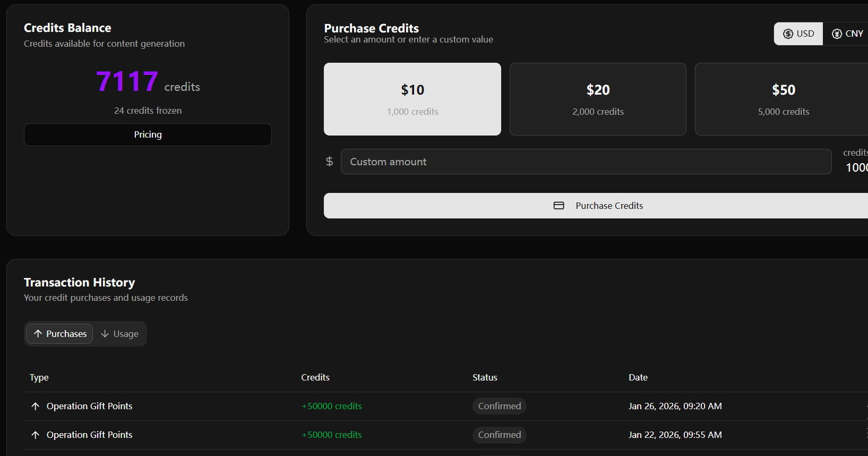Open the Purchases transaction tab
868x456 pixels.
[x=59, y=334]
